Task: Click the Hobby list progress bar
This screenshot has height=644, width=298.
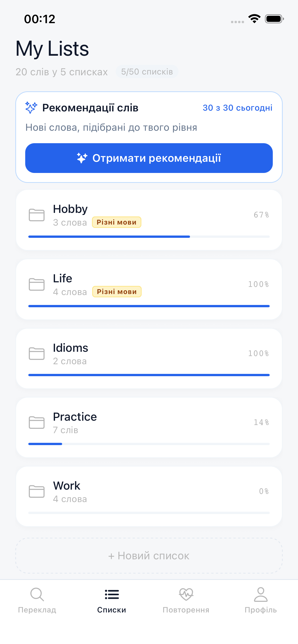Action: coord(149,237)
